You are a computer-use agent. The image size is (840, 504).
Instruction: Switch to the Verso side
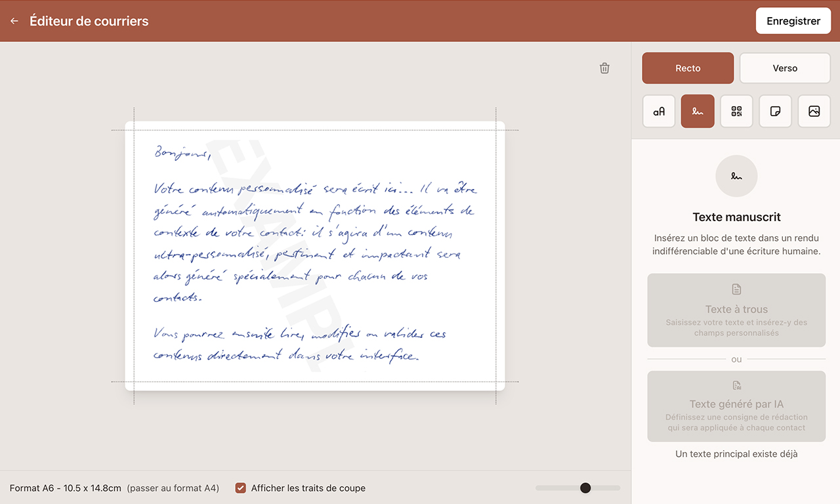(784, 68)
